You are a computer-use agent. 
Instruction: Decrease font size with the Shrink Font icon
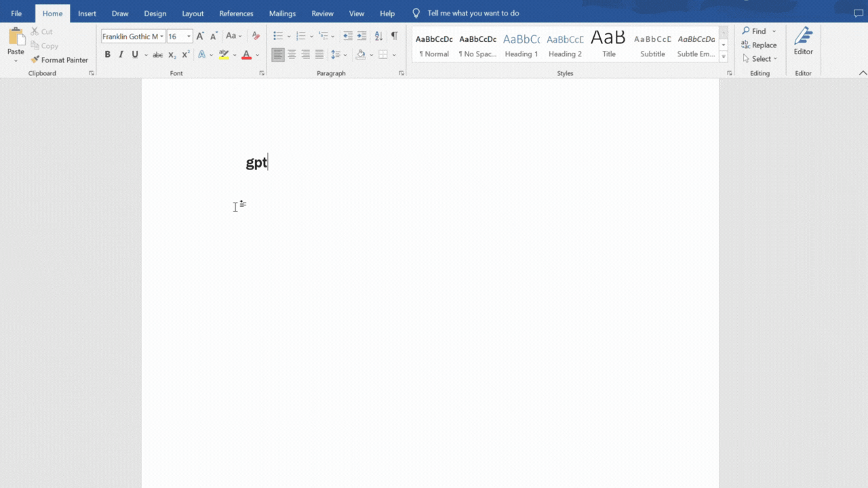tap(214, 36)
